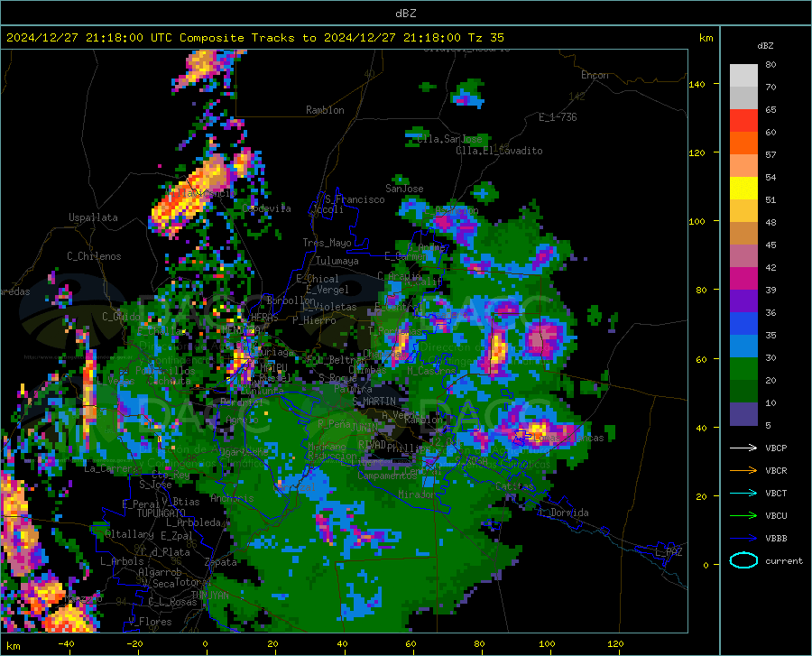Click the 0 km mark on the bottom axis

tap(206, 644)
